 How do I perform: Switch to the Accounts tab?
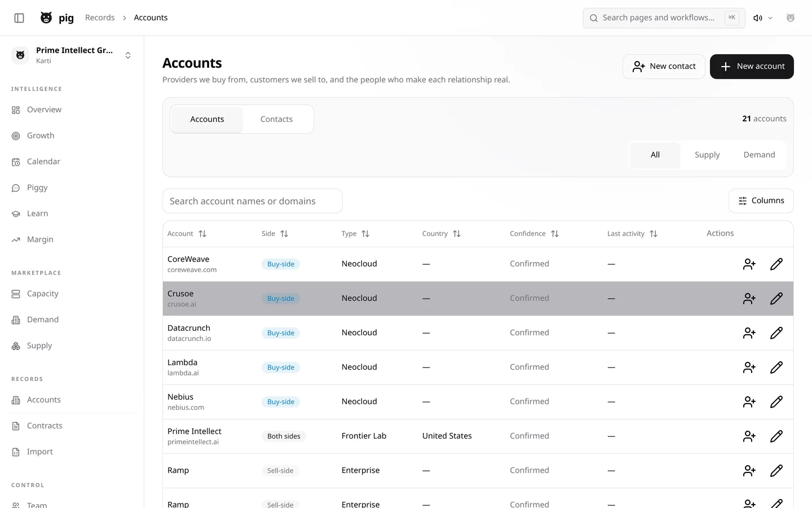(207, 119)
